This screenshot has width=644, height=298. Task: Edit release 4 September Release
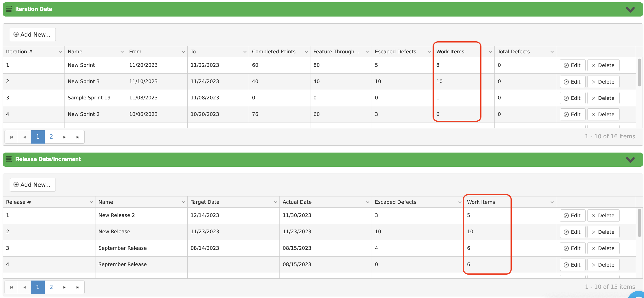[572, 265]
